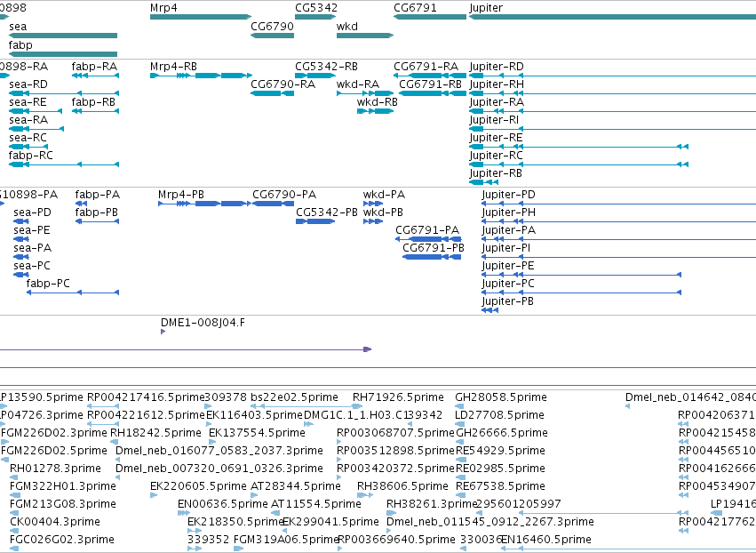Click the DME1-008J04.F feature label
The image size is (756, 553).
(x=203, y=323)
